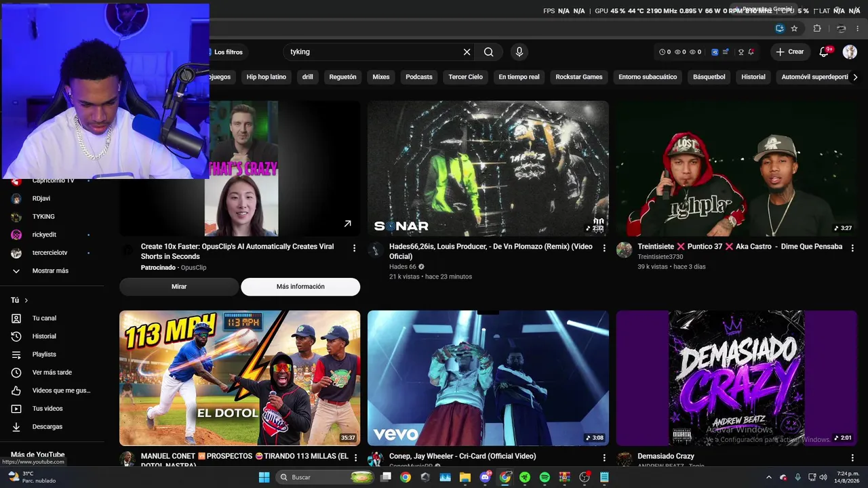Open Discord from the taskbar

pos(485,477)
